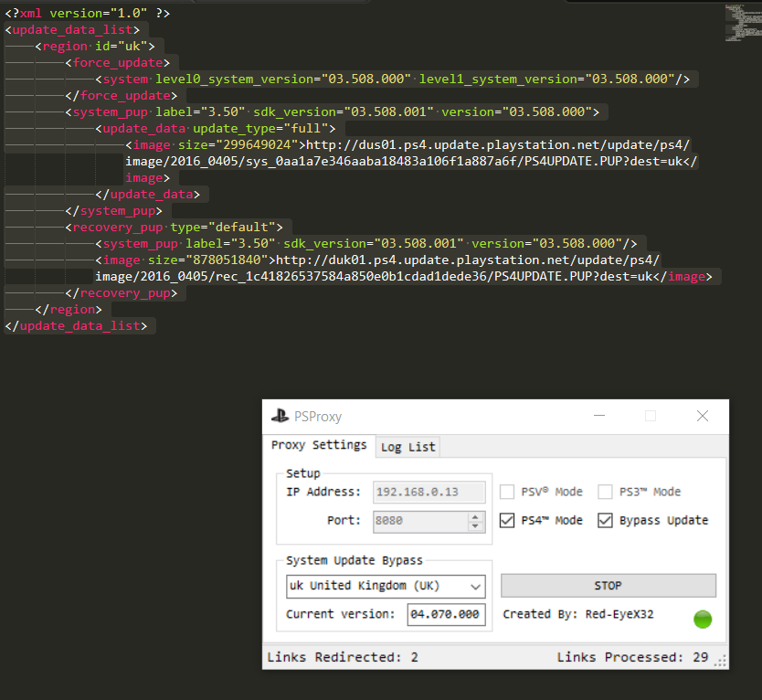The height and width of the screenshot is (700, 762).
Task: Click the editor minimap thumbnail
Action: (743, 23)
